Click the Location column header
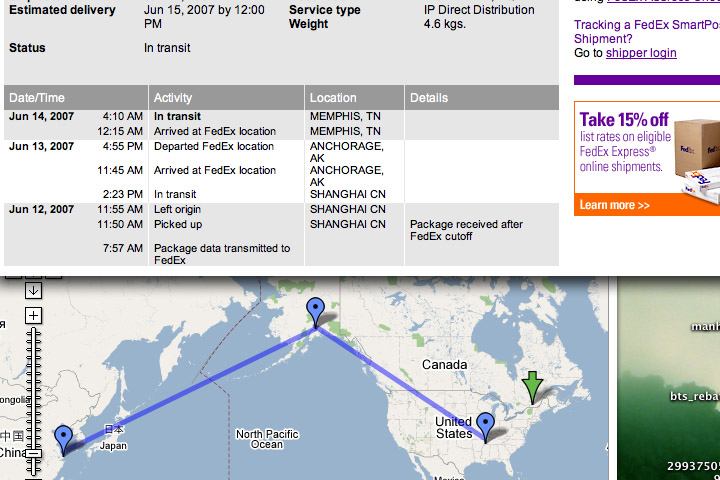The image size is (720, 480). click(354, 97)
